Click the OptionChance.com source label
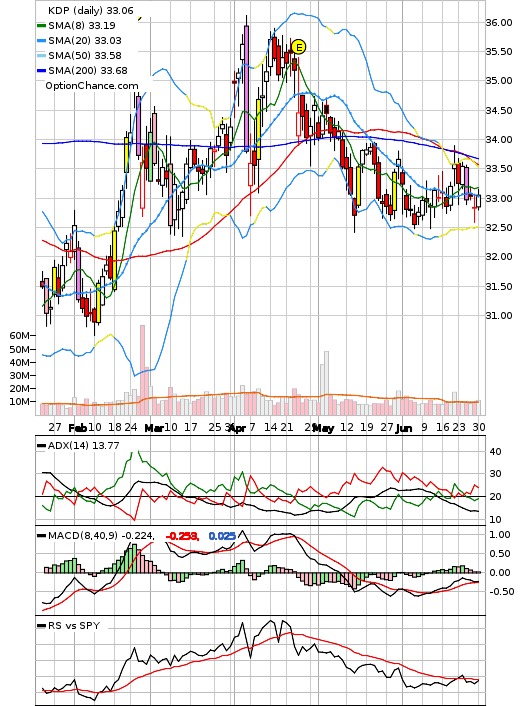The image size is (526, 706). point(92,86)
